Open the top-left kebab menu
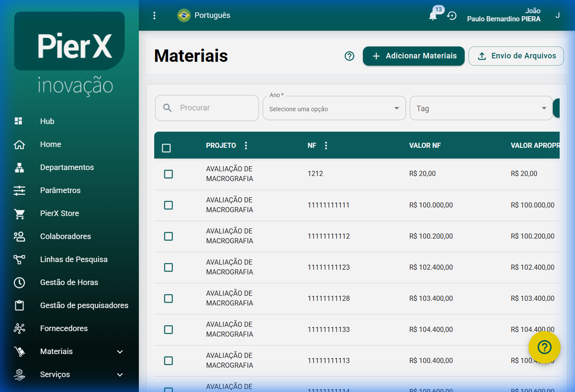This screenshot has height=392, width=575. pos(154,15)
